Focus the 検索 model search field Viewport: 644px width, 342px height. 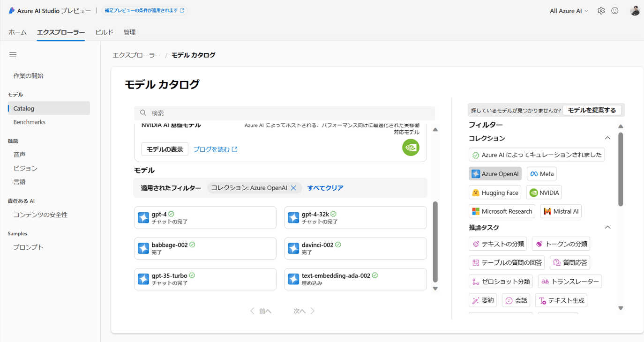tap(285, 113)
